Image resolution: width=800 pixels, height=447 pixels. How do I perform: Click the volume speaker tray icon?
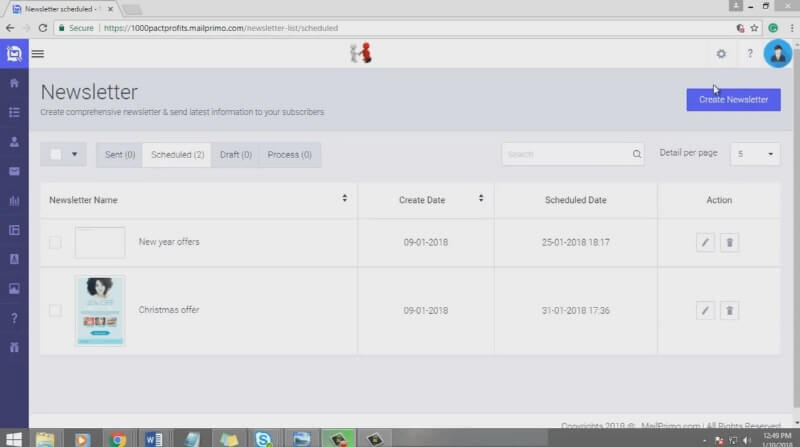[747, 440]
